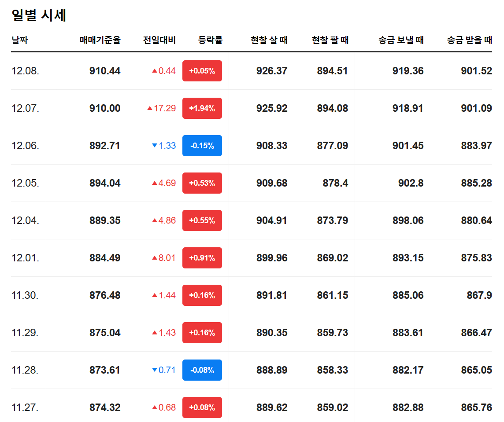
Task: Click the 894.08 cash sell value
Action: click(332, 108)
